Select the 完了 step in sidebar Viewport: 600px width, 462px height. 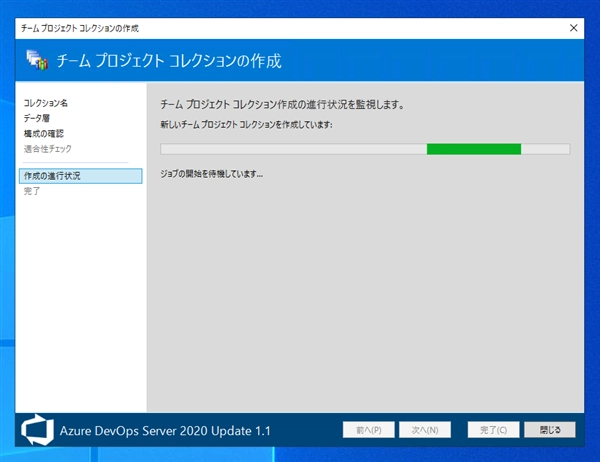point(32,191)
